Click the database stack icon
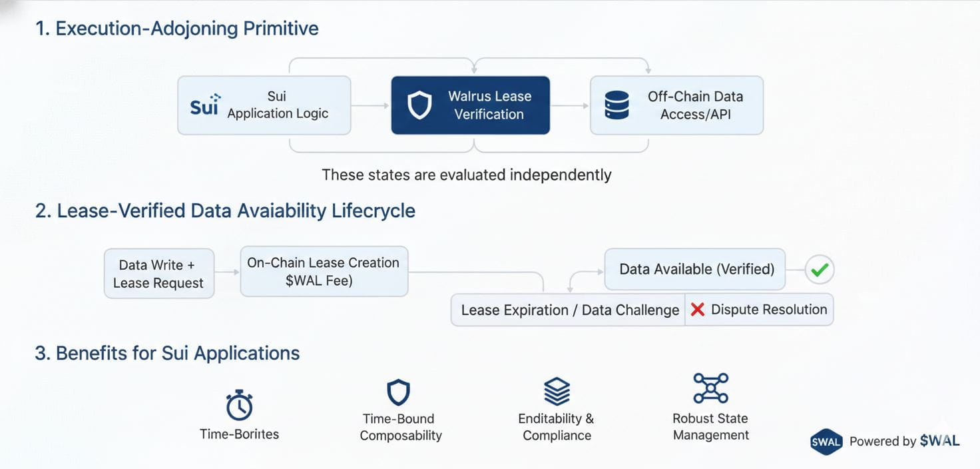 (x=616, y=105)
